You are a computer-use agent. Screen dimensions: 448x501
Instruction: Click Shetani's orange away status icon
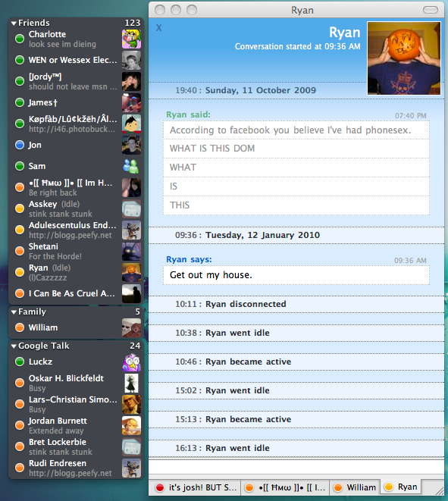pyautogui.click(x=20, y=251)
